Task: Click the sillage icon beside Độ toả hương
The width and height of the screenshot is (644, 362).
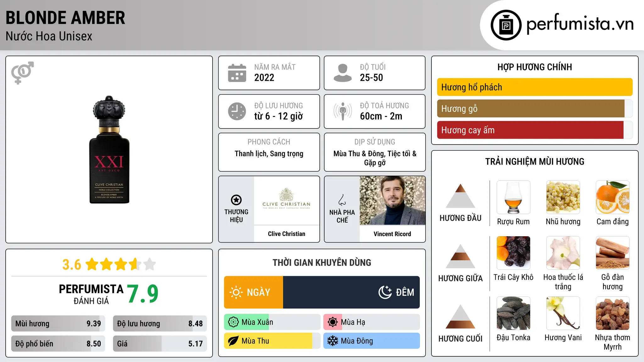Action: click(x=343, y=111)
